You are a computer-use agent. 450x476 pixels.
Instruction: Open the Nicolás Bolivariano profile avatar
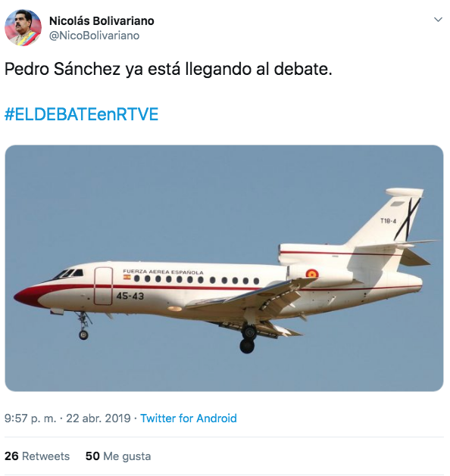pos(23,28)
